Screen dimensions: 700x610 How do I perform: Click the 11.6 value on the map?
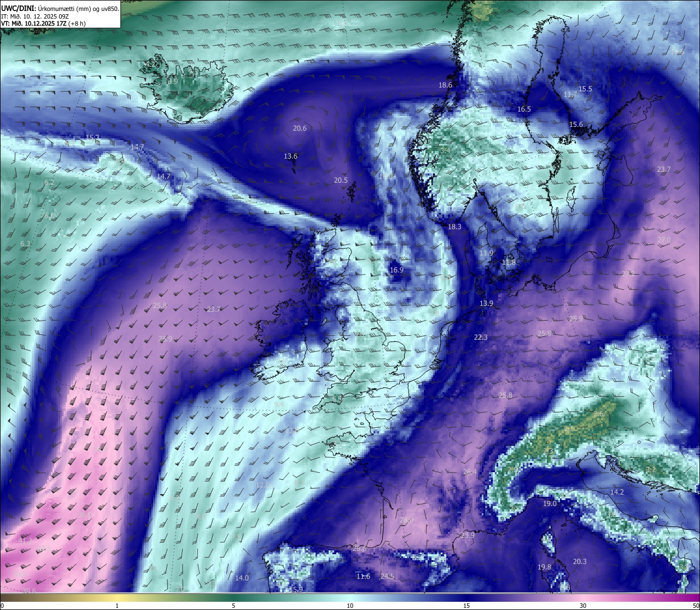click(x=363, y=577)
